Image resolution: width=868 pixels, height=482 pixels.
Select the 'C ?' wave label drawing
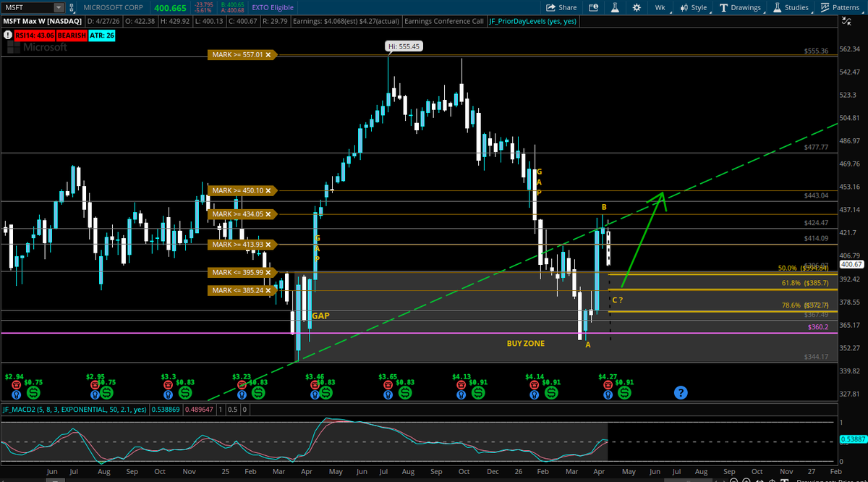click(618, 300)
